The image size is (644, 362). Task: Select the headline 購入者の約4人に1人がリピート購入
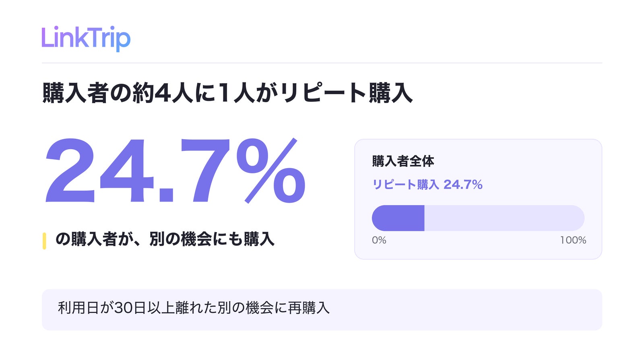[x=227, y=93]
